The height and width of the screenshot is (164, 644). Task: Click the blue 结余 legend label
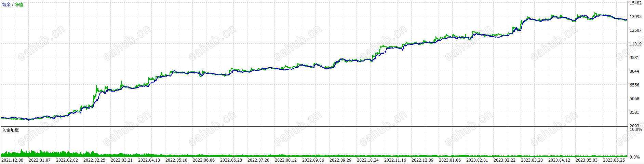[x=6, y=5]
